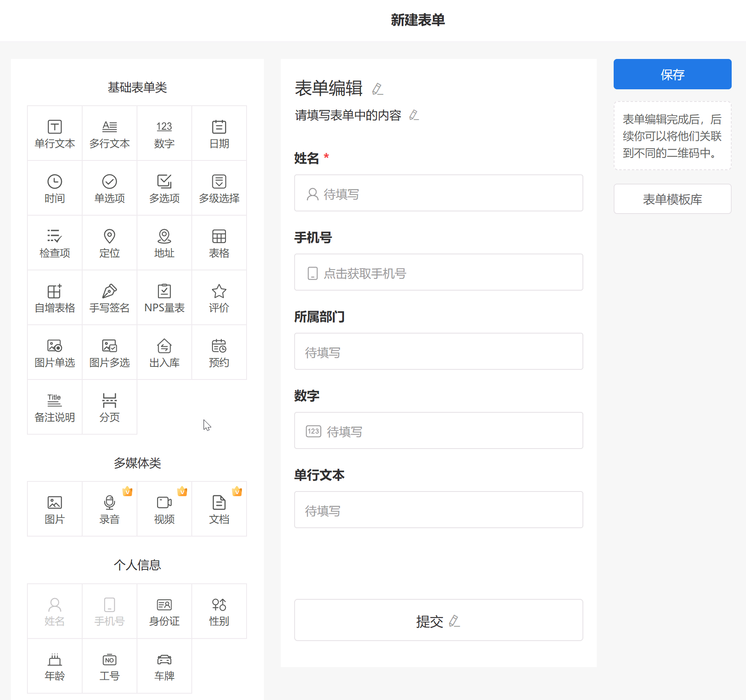The height and width of the screenshot is (700, 746).
Task: Select the single-choice (单选项) component
Action: (x=110, y=188)
